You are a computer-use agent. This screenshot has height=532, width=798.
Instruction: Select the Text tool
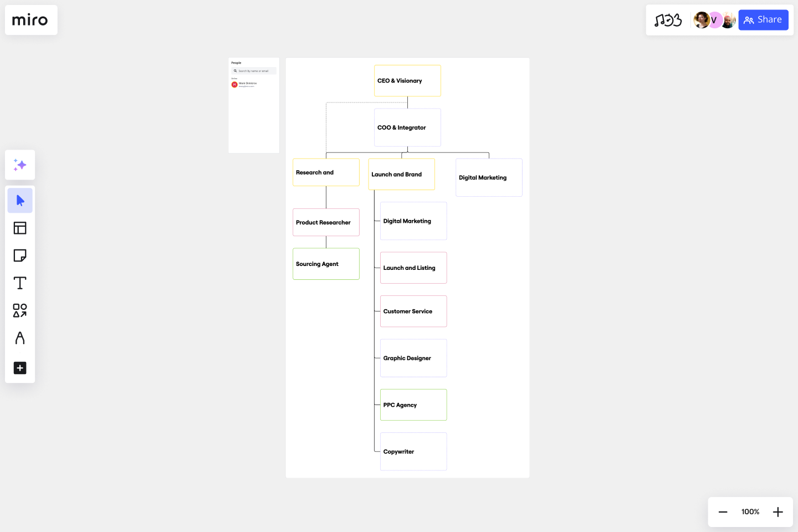click(x=20, y=283)
